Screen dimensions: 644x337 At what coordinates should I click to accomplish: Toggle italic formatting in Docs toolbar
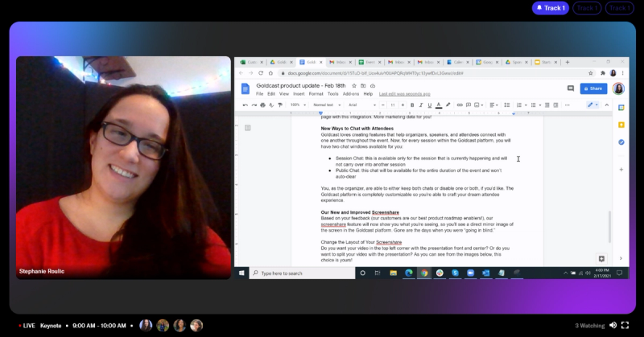[x=421, y=105]
